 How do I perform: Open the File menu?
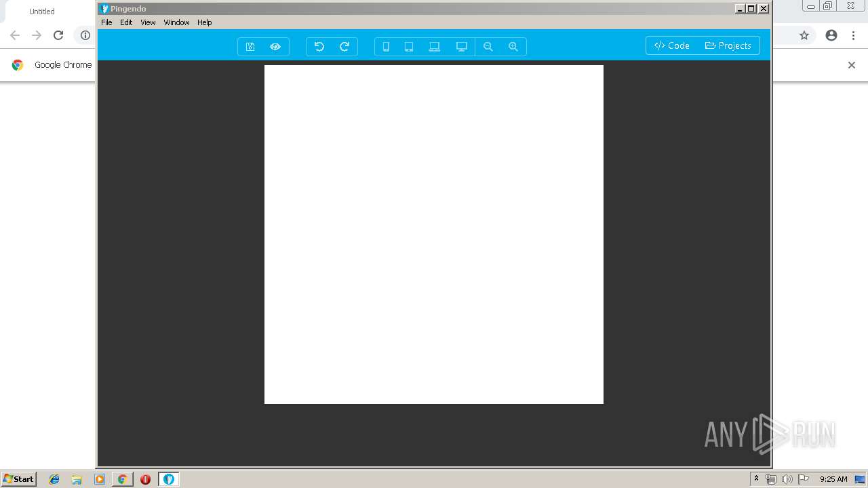106,22
